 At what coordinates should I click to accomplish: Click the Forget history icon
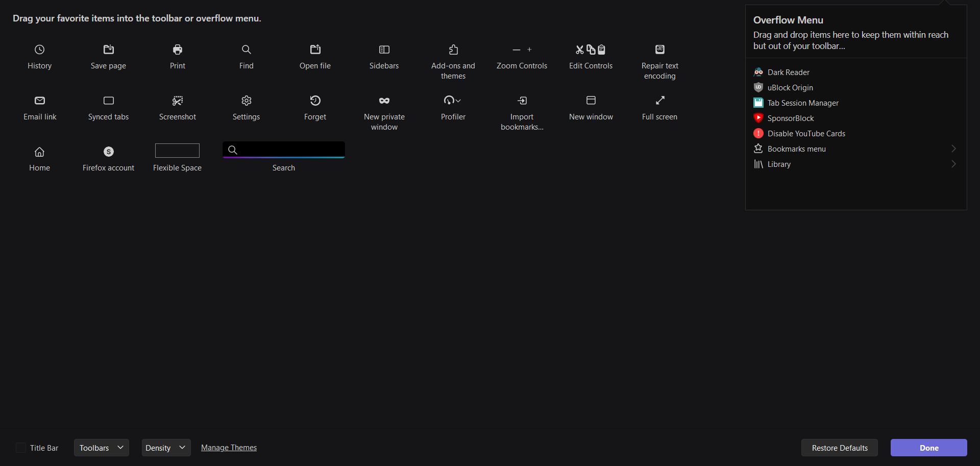click(315, 101)
